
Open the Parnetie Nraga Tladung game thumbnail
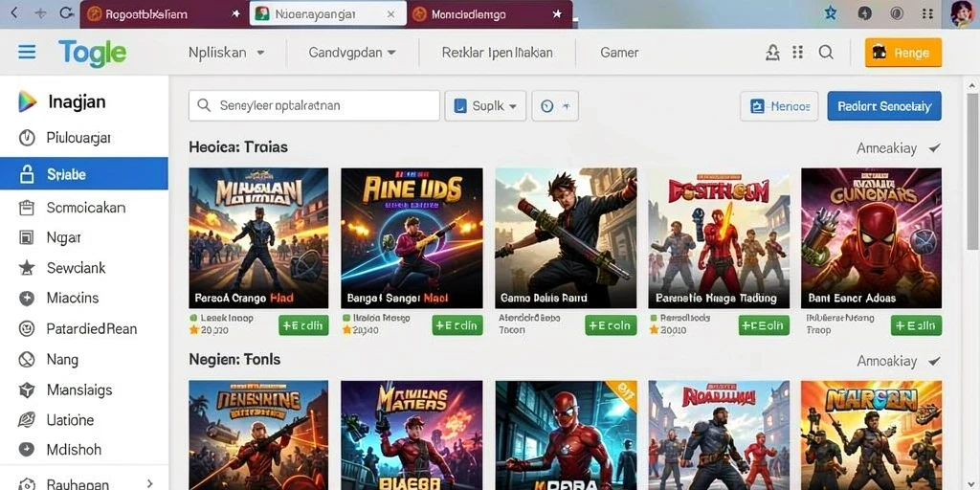click(x=719, y=238)
